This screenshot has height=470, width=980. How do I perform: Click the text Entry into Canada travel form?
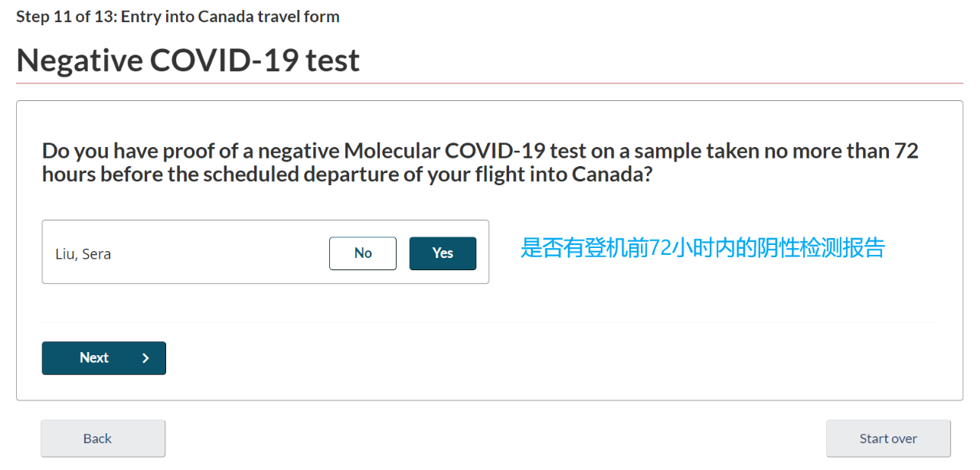pyautogui.click(x=228, y=16)
